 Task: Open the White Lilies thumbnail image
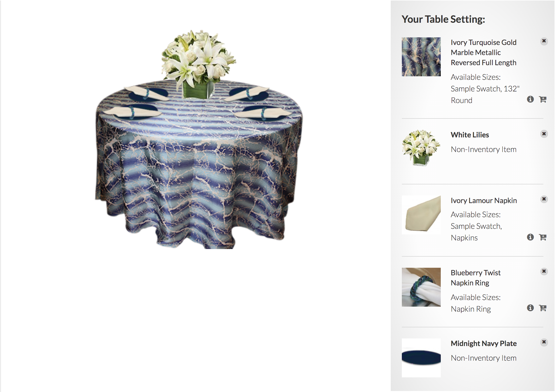coord(421,148)
